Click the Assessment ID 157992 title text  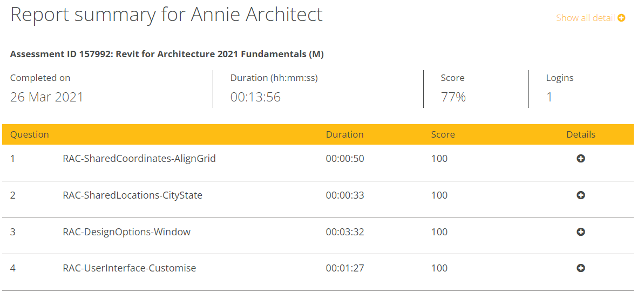(167, 54)
